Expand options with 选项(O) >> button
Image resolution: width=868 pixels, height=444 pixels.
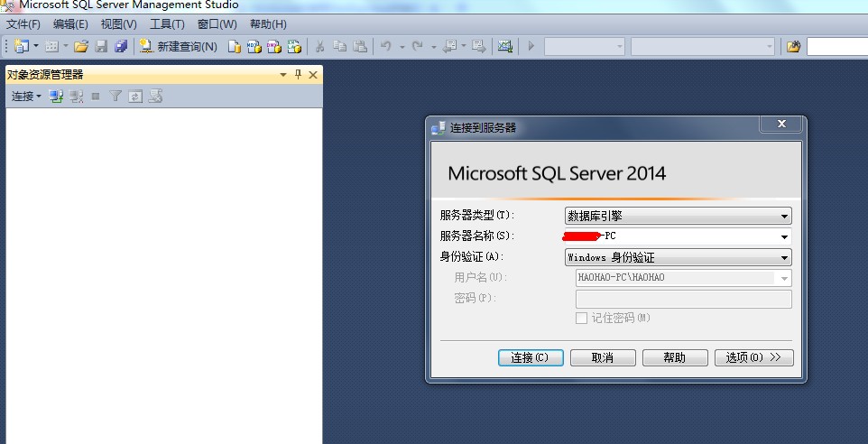tap(754, 357)
